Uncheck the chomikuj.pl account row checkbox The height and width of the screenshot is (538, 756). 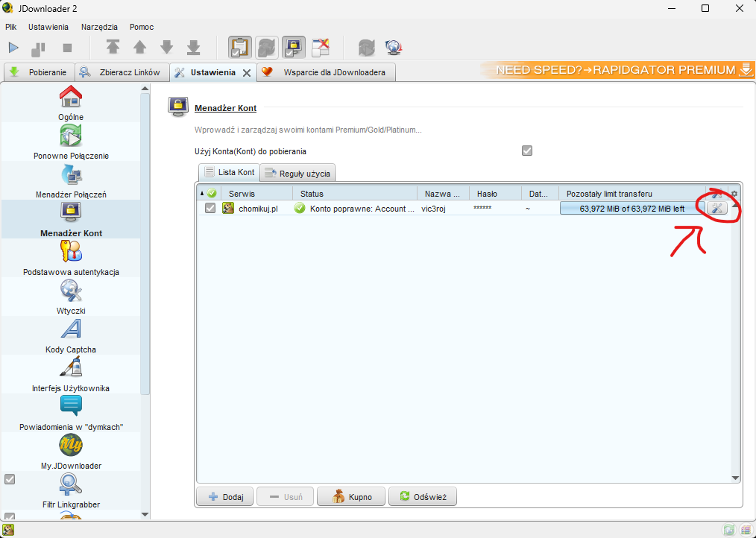[210, 208]
